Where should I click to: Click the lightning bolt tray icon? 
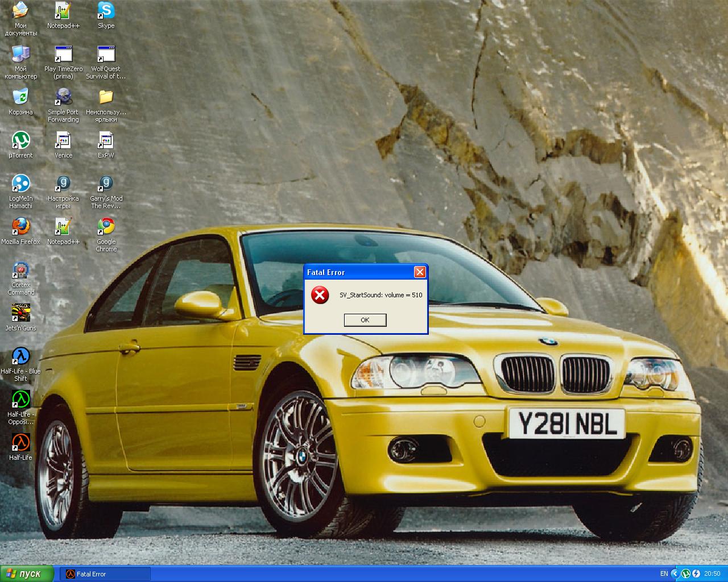click(x=696, y=573)
